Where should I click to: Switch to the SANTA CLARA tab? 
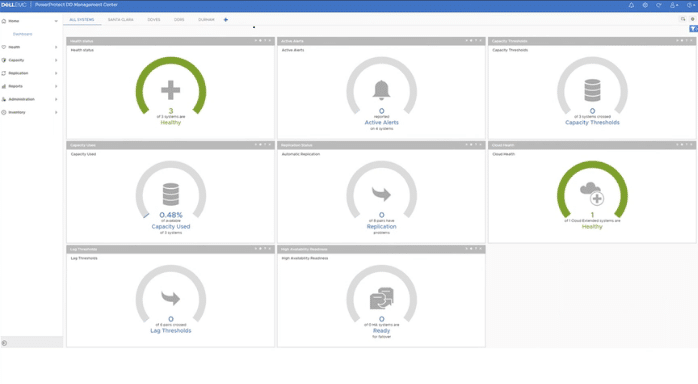121,20
